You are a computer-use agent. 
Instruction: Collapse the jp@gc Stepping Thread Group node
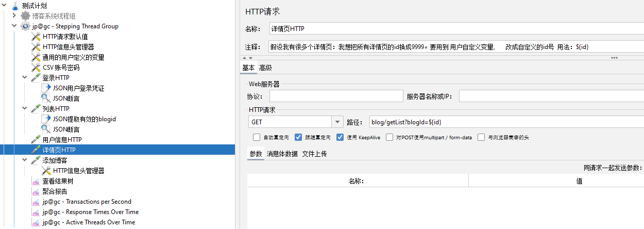pyautogui.click(x=14, y=26)
